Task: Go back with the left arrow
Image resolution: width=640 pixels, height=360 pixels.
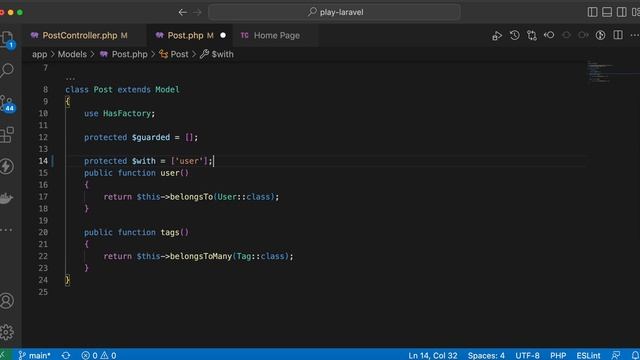Action: coord(182,12)
